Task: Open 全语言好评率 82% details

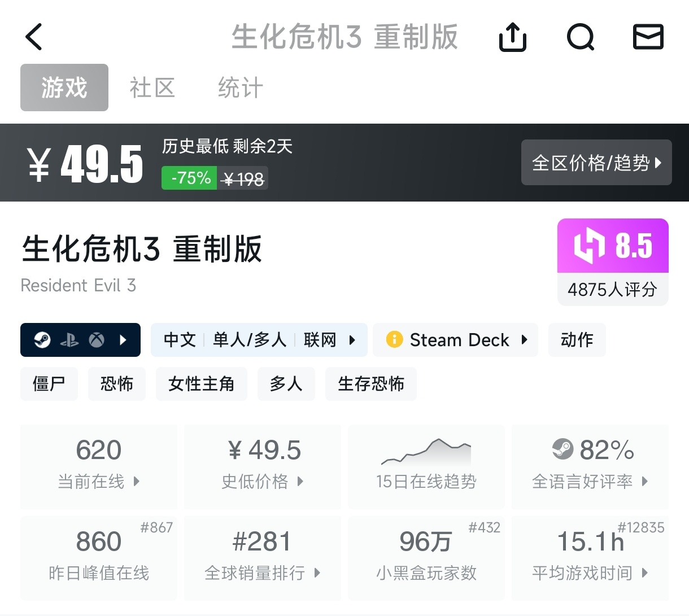Action: 590,467
